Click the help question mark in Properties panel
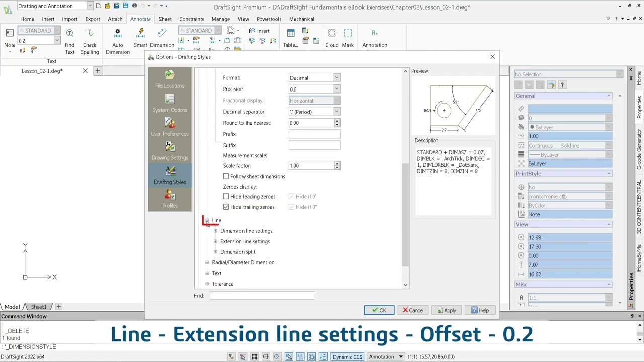 [562, 85]
